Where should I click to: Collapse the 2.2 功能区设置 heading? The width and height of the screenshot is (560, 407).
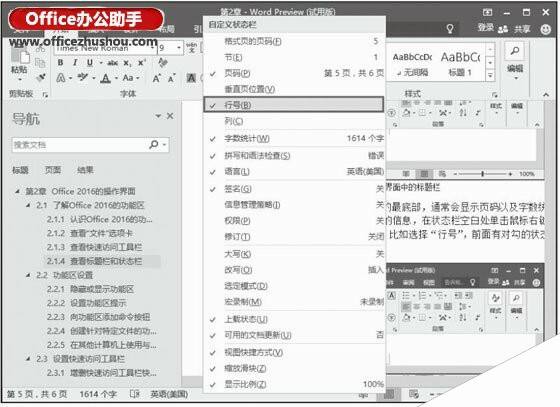click(x=28, y=275)
